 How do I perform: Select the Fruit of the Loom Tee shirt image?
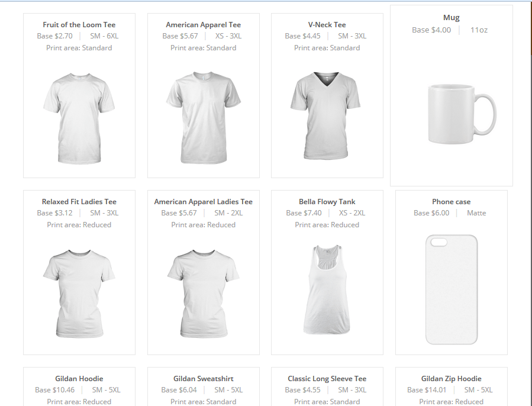[79, 118]
